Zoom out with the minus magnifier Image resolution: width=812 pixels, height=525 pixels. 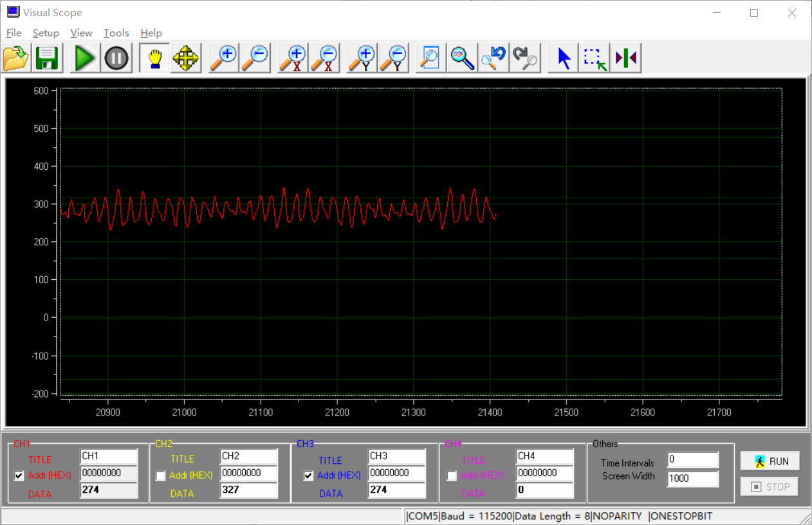click(255, 58)
